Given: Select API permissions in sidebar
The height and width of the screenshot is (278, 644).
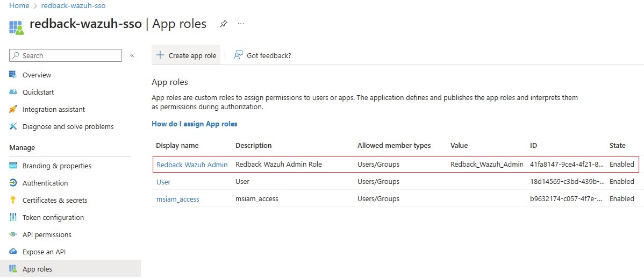Looking at the screenshot, I should click(47, 235).
